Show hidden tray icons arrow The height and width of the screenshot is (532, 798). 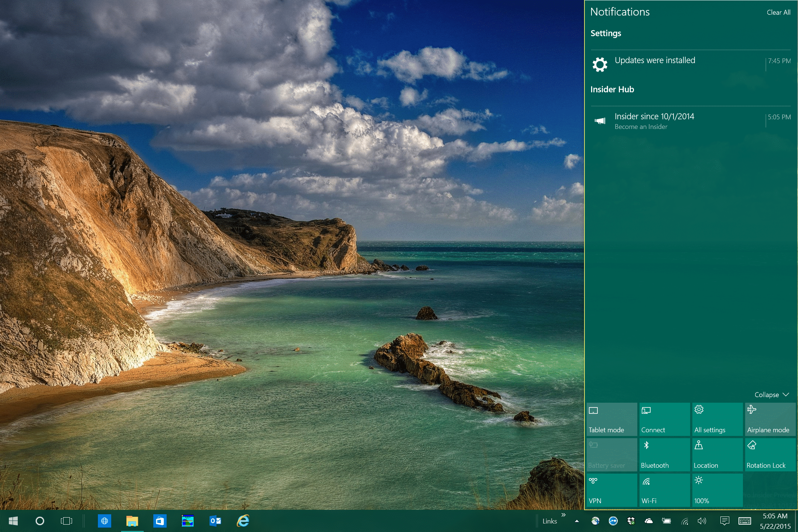coord(577,521)
